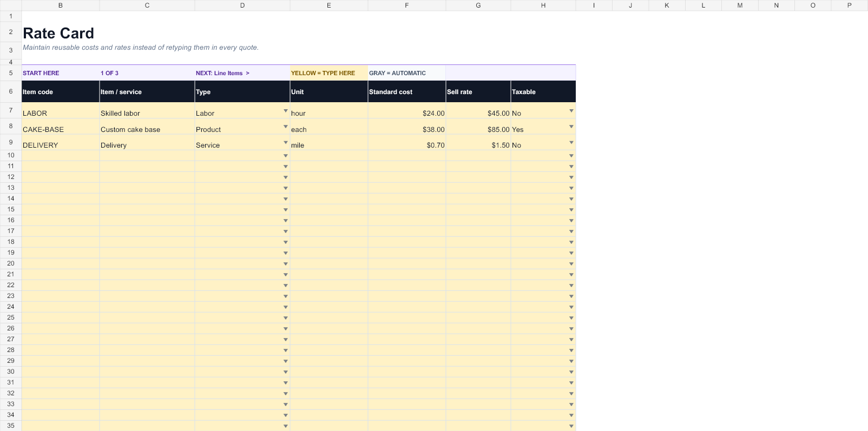Open the Taxable dropdown in row 35
Image resolution: width=868 pixels, height=431 pixels.
(571, 426)
